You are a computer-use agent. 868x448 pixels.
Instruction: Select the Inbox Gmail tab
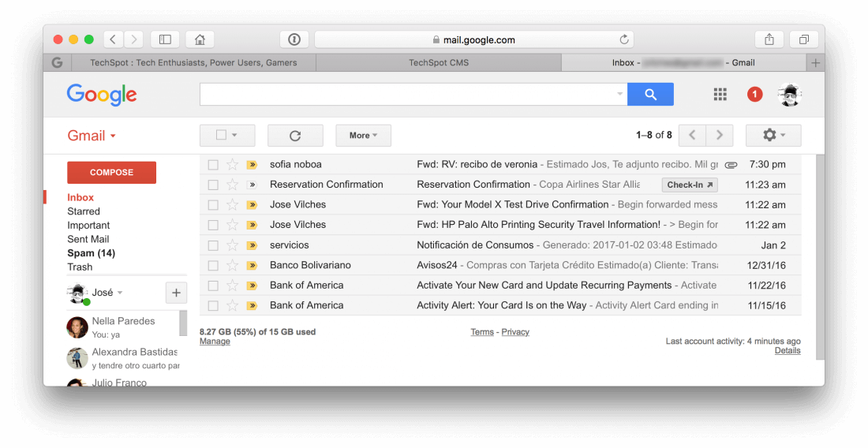[x=683, y=62]
